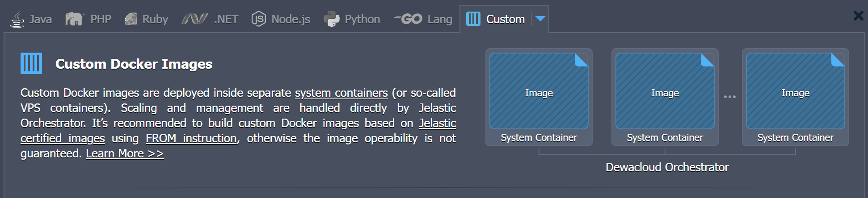Choose the .NET wave logo icon
868x198 pixels.
[x=194, y=19]
